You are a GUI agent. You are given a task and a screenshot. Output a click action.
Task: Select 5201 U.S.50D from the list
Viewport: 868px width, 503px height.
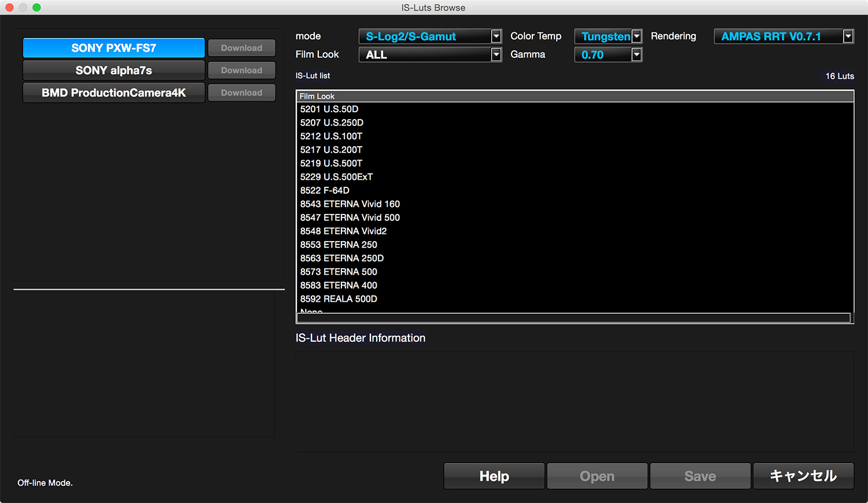[329, 109]
